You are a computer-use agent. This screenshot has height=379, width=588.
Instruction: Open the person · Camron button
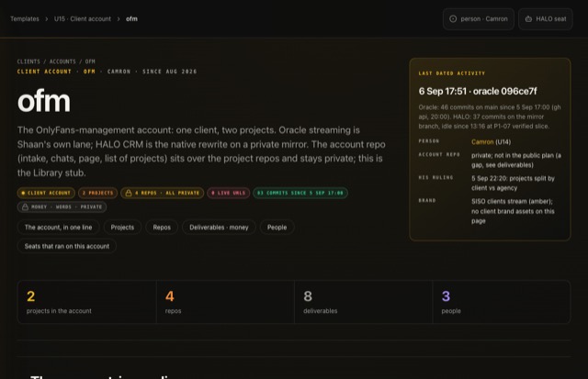[x=479, y=18]
